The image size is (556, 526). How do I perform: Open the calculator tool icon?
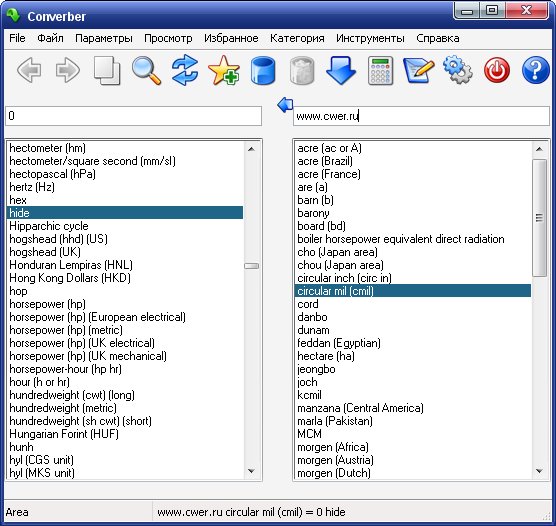tap(380, 70)
